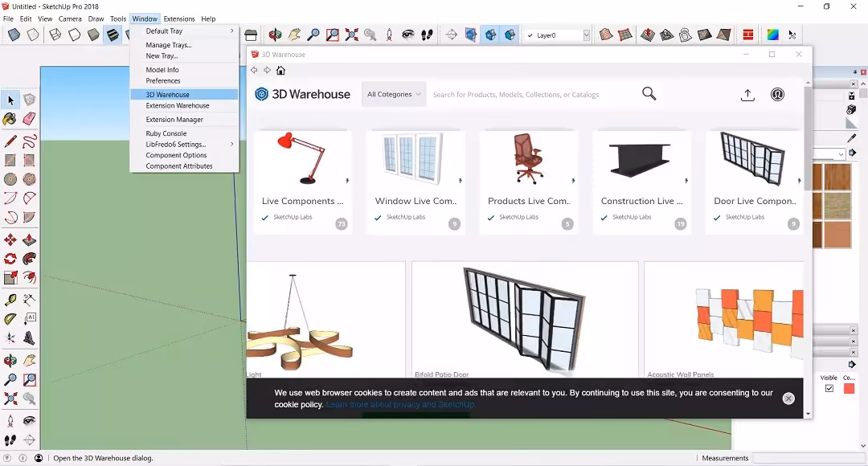The height and width of the screenshot is (466, 868).
Task: Open the Help menu
Action: (x=208, y=18)
